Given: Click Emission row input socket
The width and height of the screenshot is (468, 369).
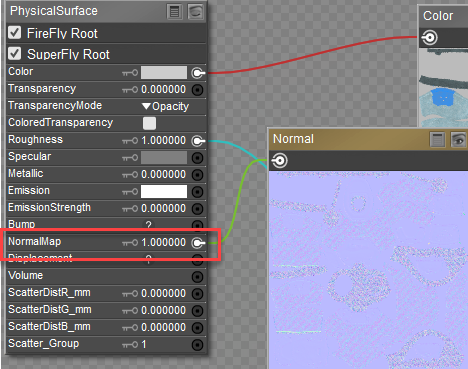Looking at the screenshot, I should (198, 192).
